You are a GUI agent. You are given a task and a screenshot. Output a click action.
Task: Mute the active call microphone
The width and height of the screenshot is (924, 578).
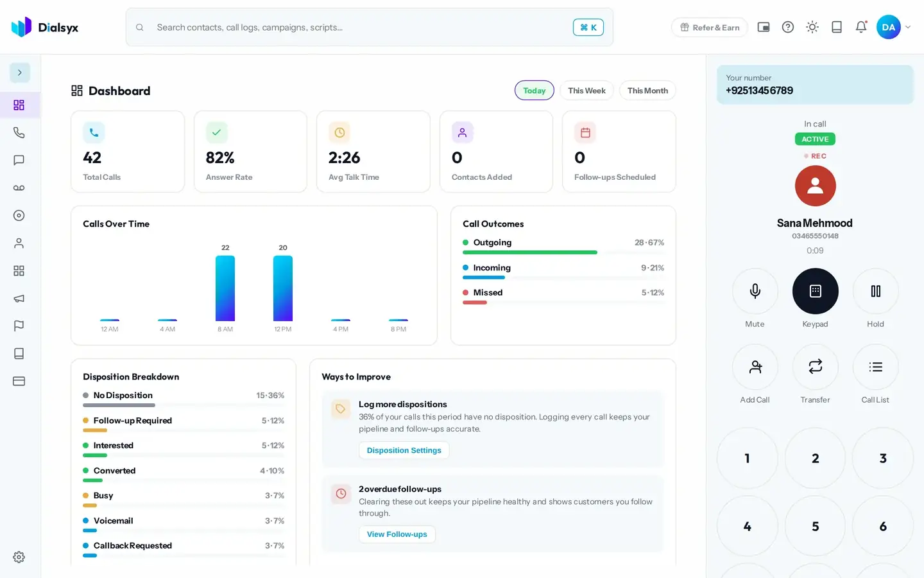[x=755, y=291]
